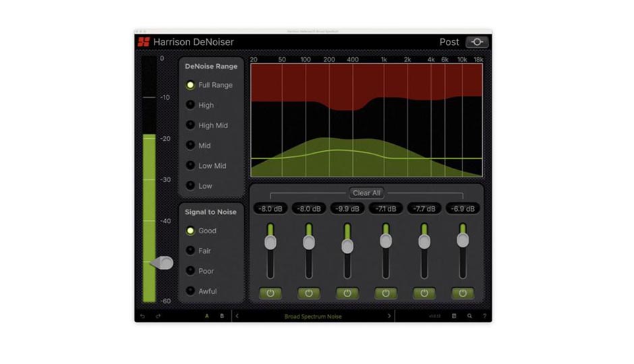634x364 pixels.
Task: Toggle power button under the -9.9 dB band
Action: pyautogui.click(x=347, y=293)
